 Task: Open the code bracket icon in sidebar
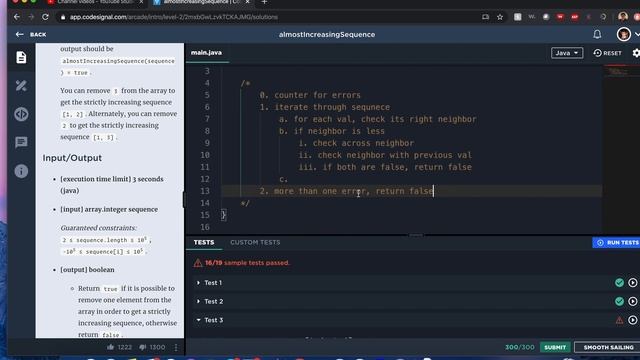(x=21, y=114)
